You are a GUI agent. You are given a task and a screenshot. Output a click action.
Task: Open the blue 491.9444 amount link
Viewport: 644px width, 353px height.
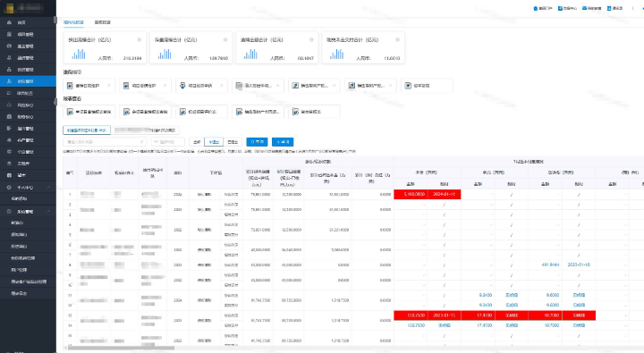550,265
